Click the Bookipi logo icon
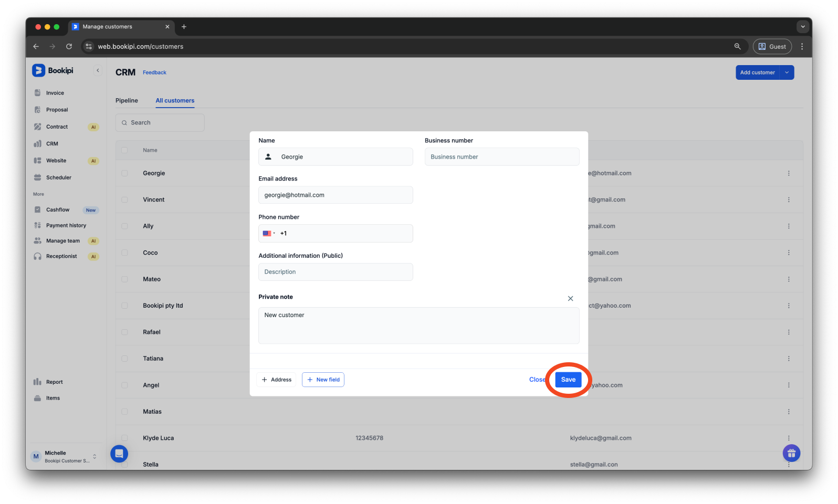 pos(38,70)
